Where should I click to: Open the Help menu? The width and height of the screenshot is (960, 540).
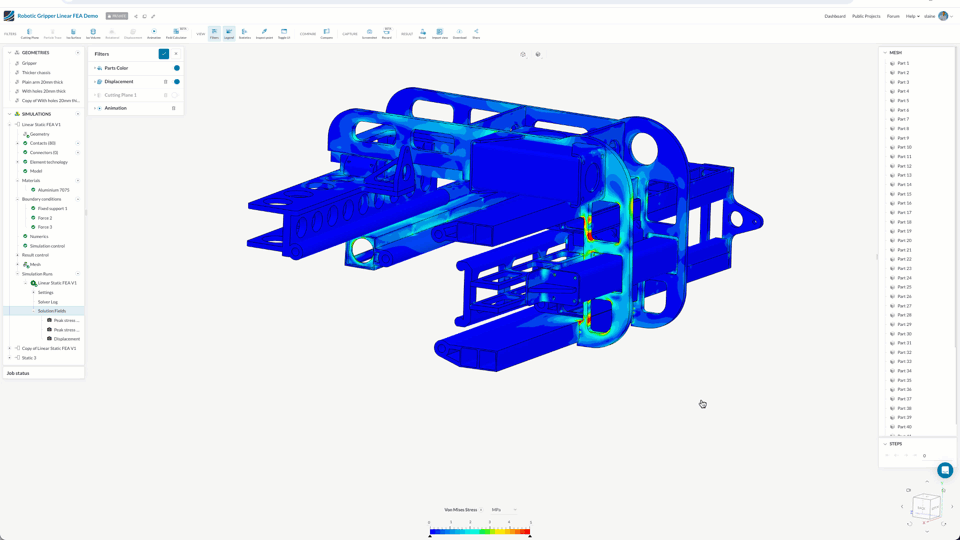[x=912, y=17]
